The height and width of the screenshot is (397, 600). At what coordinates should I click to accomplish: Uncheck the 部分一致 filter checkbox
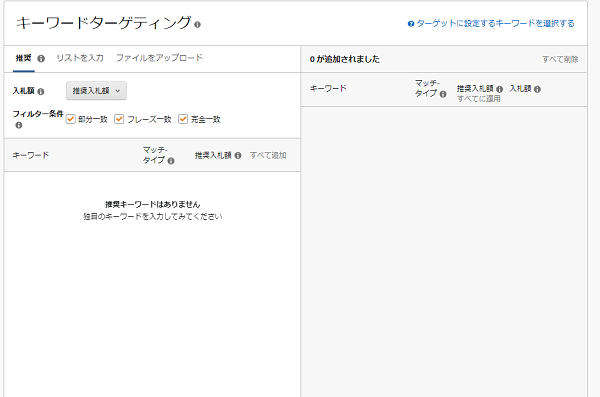click(x=70, y=119)
